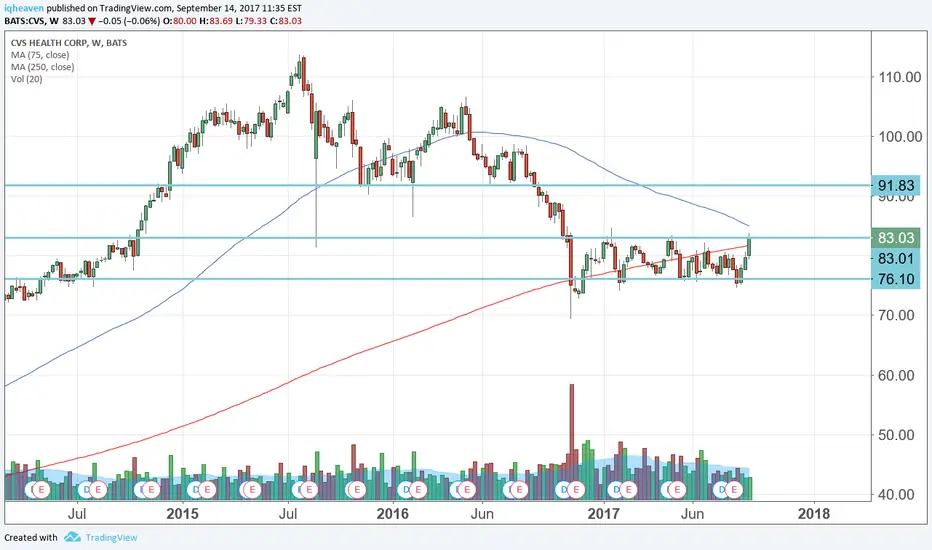Click the 2018 time axis label
932x550 pixels.
click(814, 514)
